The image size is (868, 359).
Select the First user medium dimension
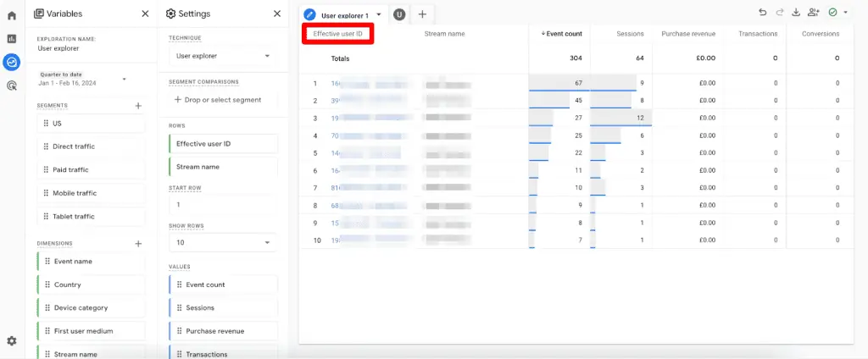pos(92,331)
